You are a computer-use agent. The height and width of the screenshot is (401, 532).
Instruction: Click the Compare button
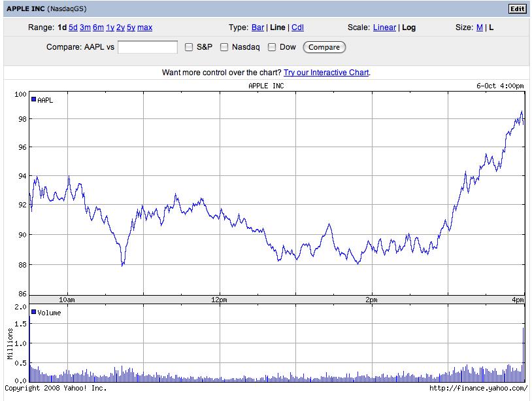point(324,47)
